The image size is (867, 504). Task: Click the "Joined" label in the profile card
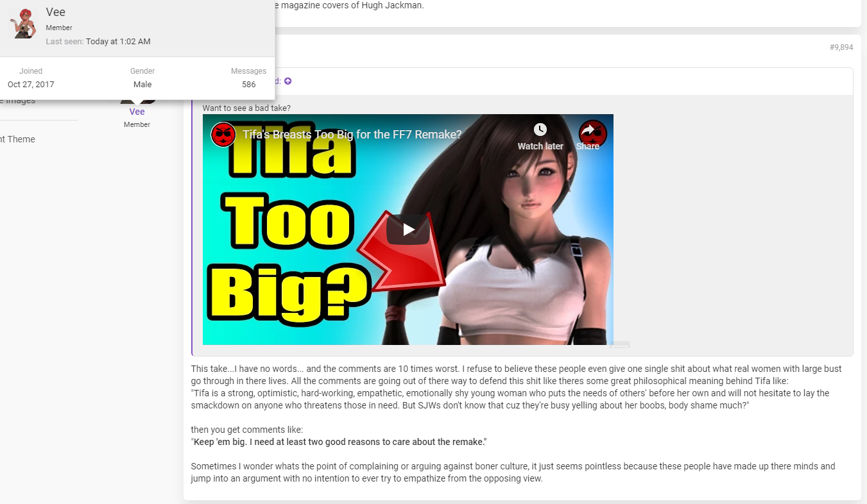31,71
